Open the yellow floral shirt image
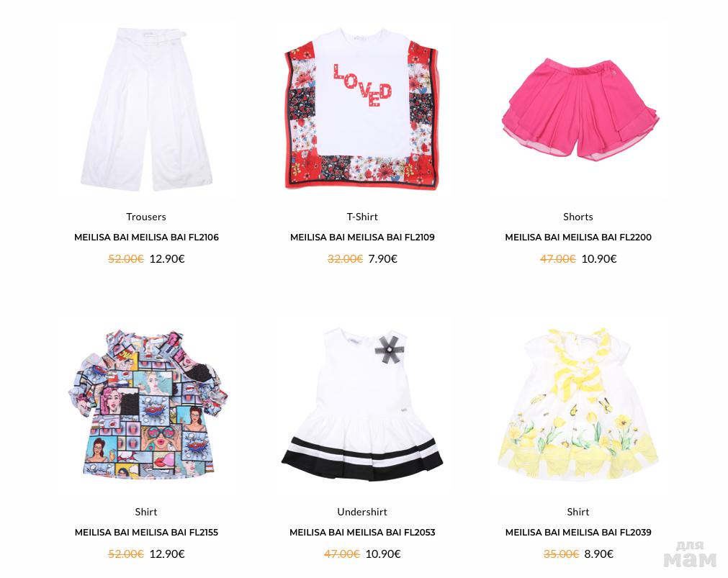Image resolution: width=728 pixels, height=578 pixels. point(578,405)
